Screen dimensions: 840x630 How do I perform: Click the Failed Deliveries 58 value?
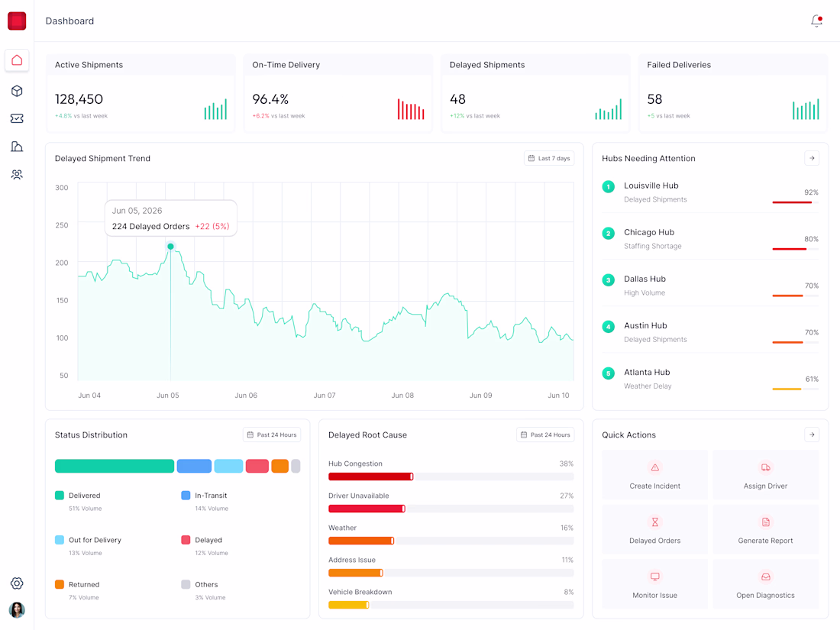[x=654, y=99]
